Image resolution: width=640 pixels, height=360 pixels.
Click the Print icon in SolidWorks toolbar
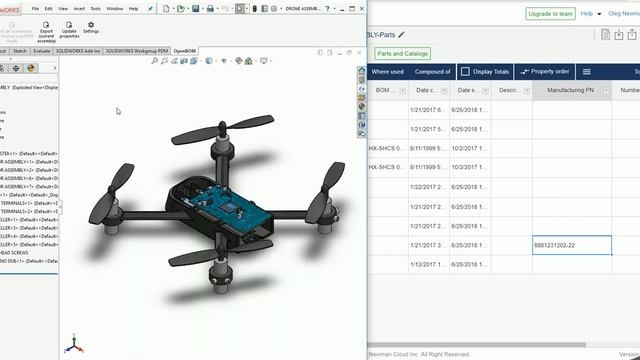tap(210, 9)
